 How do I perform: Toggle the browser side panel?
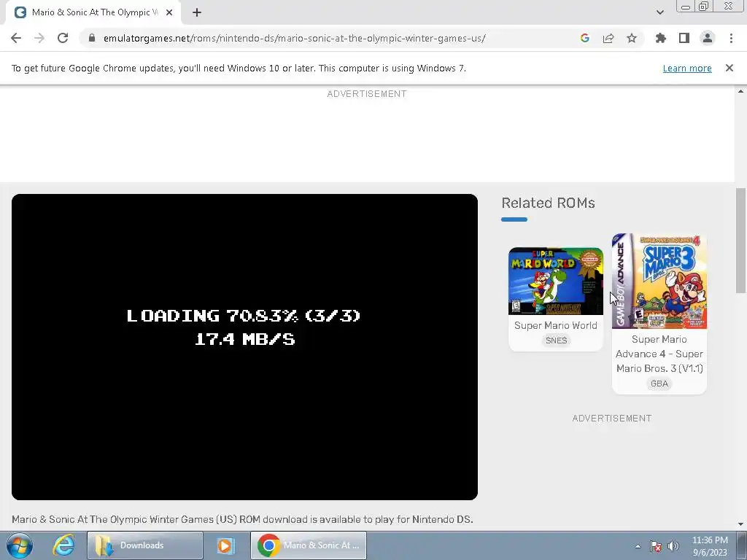point(684,38)
